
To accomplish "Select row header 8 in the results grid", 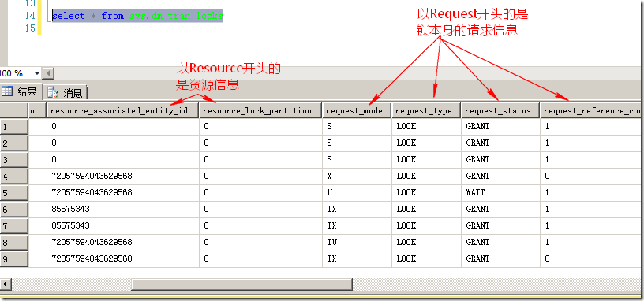I will 14,243.
